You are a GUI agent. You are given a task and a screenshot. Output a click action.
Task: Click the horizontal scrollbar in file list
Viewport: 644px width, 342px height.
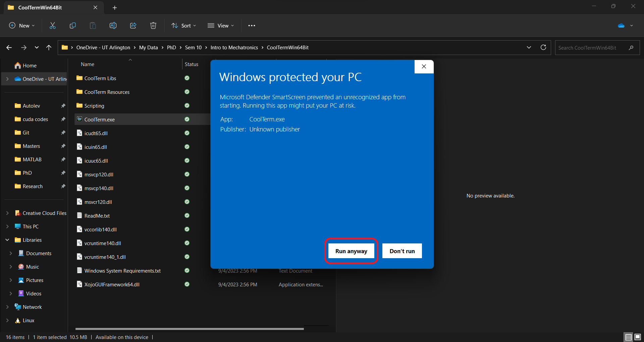coord(190,329)
